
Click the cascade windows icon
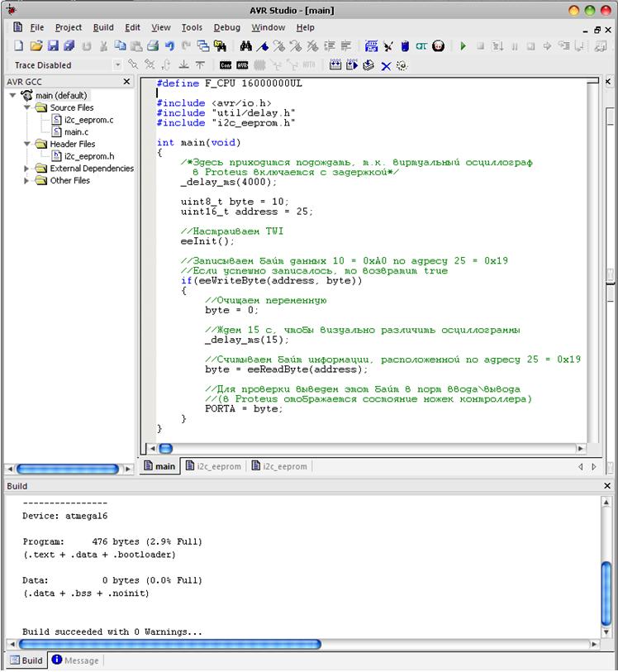(203, 45)
